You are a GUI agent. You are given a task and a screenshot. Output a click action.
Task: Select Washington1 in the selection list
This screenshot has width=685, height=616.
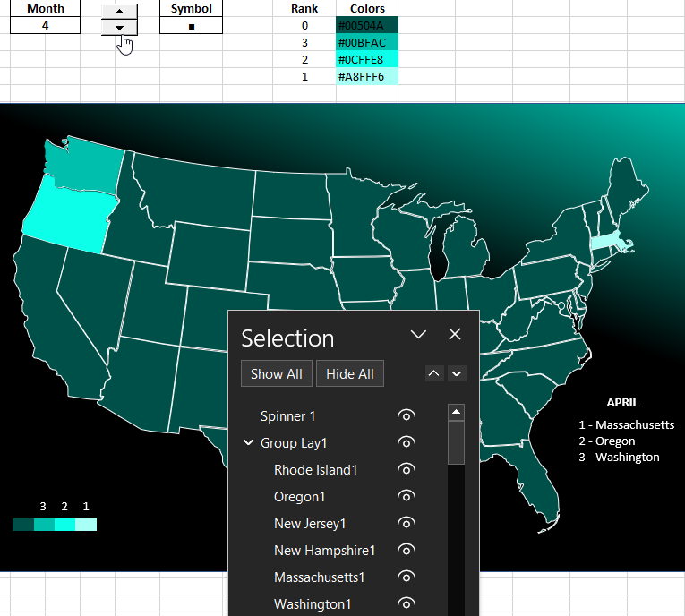pyautogui.click(x=313, y=603)
